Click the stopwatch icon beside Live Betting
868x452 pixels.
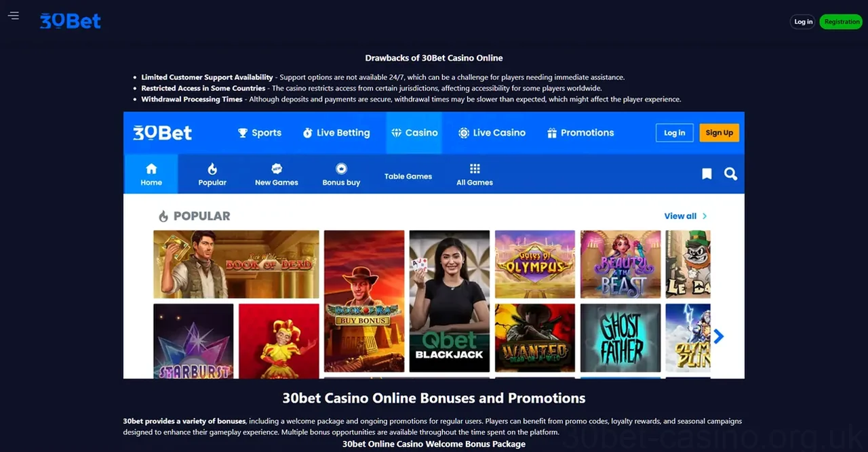click(x=308, y=133)
